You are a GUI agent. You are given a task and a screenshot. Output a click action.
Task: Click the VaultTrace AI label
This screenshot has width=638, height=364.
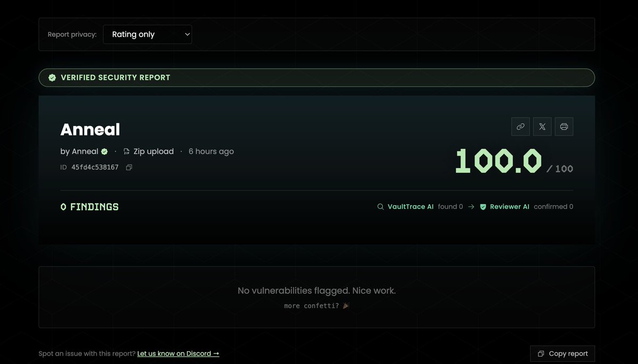[x=410, y=207]
